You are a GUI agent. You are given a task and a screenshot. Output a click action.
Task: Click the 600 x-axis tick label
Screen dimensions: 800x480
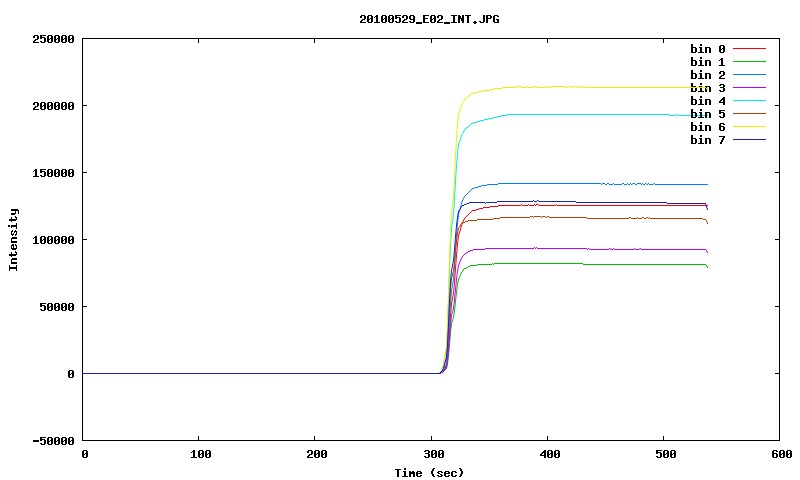pos(782,454)
